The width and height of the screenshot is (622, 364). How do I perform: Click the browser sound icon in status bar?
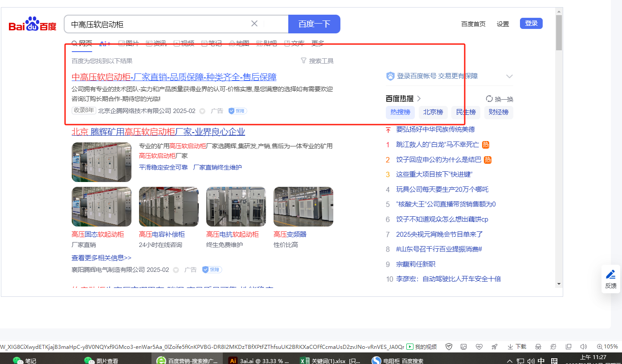point(583,347)
